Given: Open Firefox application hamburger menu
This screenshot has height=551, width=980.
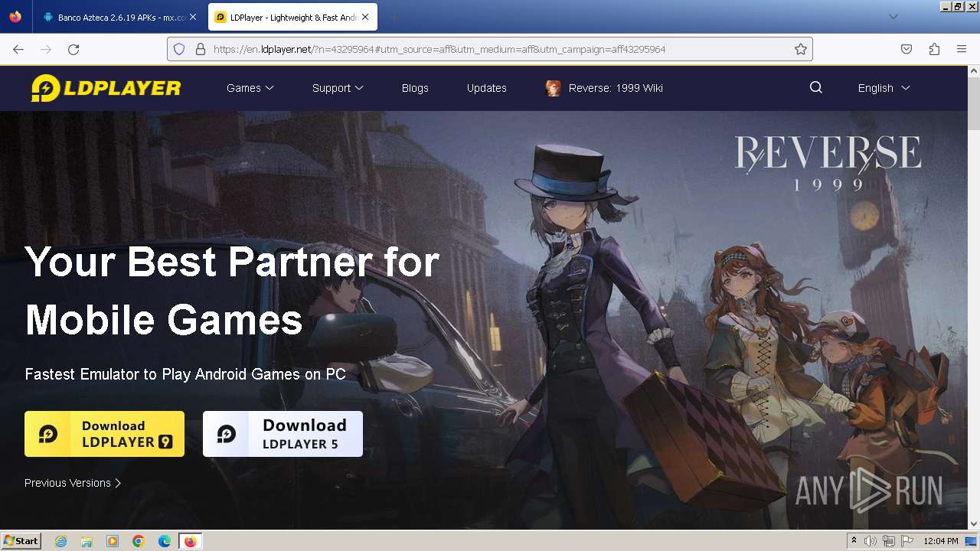Looking at the screenshot, I should [x=962, y=49].
